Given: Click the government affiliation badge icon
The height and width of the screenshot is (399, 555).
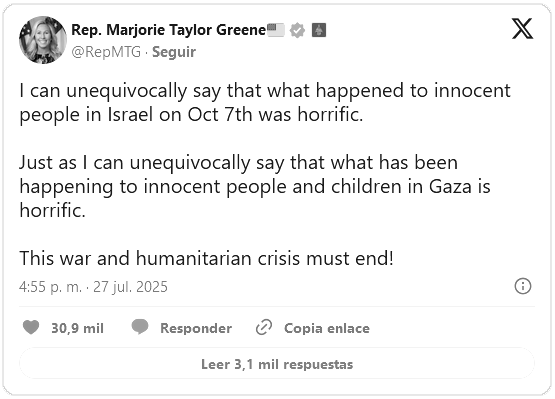Looking at the screenshot, I should [319, 30].
